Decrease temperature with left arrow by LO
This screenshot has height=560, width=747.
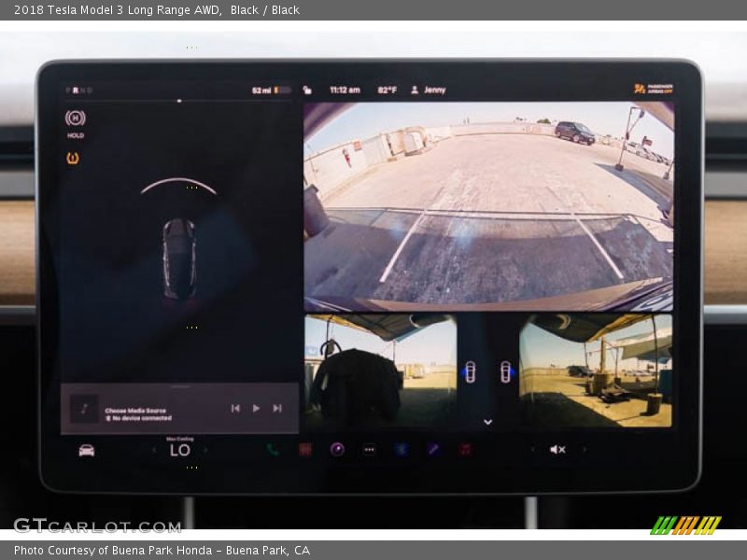(155, 450)
